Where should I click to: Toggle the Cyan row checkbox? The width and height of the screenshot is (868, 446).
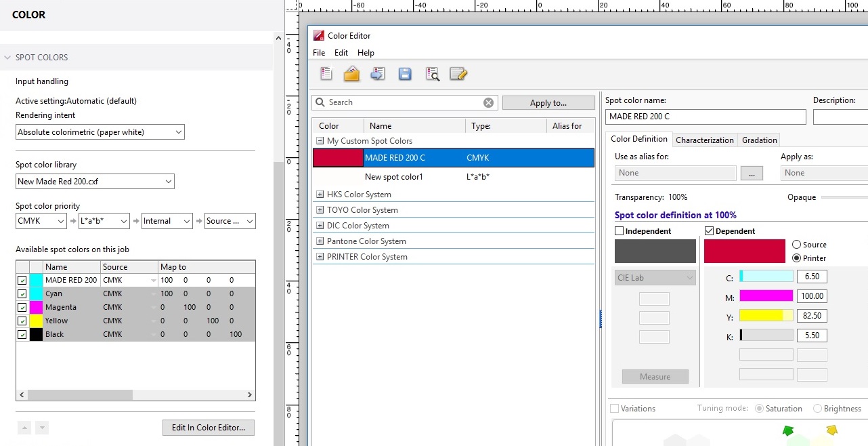pyautogui.click(x=22, y=293)
